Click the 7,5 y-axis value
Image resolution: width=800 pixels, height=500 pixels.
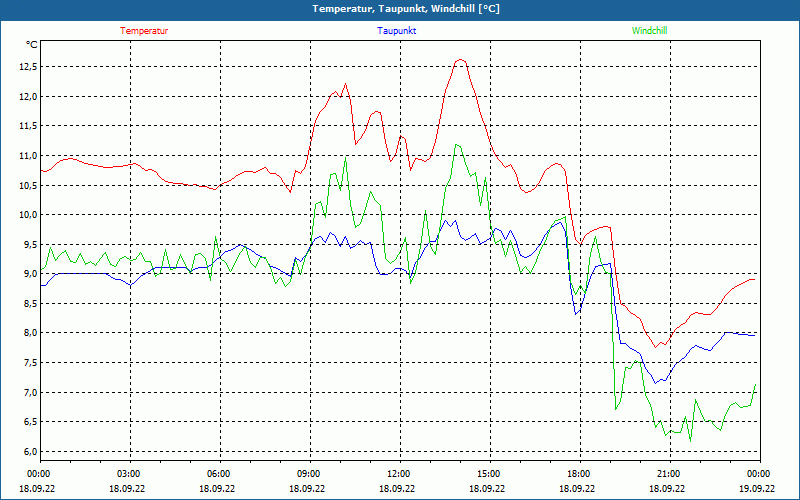(x=31, y=363)
